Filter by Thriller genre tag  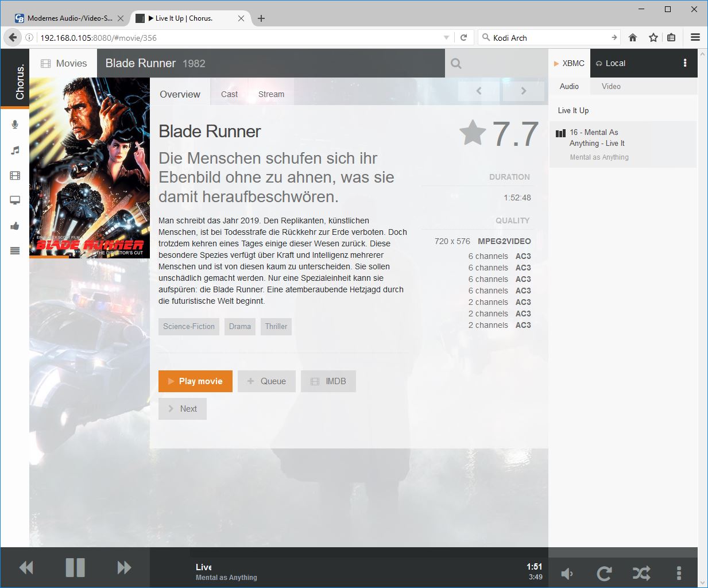pos(276,326)
